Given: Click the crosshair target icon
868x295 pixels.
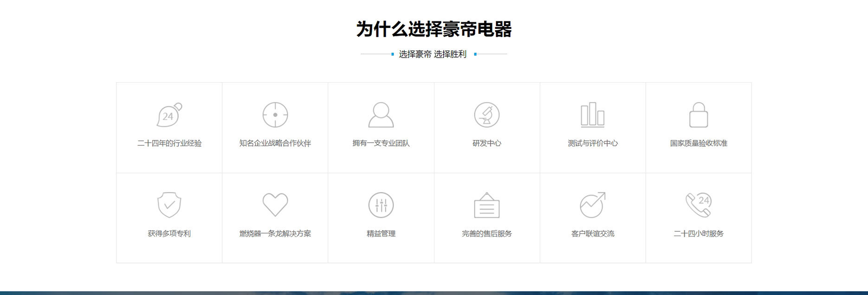Looking at the screenshot, I should tap(275, 115).
